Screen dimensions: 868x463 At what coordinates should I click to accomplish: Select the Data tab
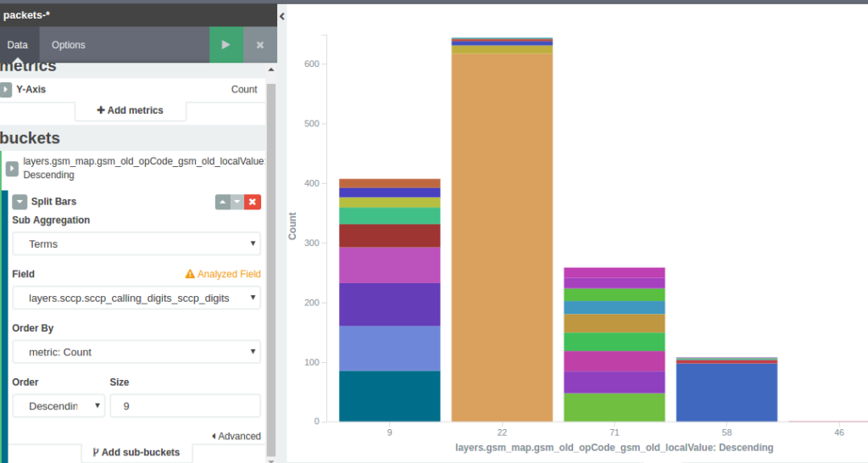[18, 45]
